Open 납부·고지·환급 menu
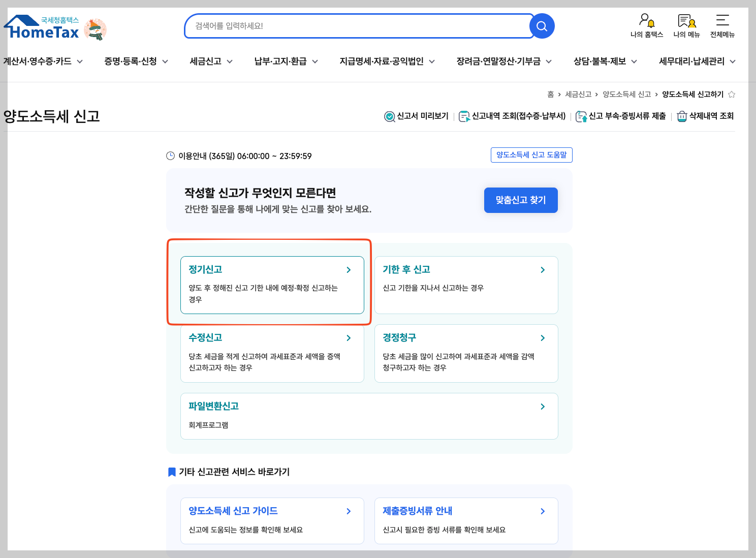Screen dimensions: 756x558 [280, 61]
